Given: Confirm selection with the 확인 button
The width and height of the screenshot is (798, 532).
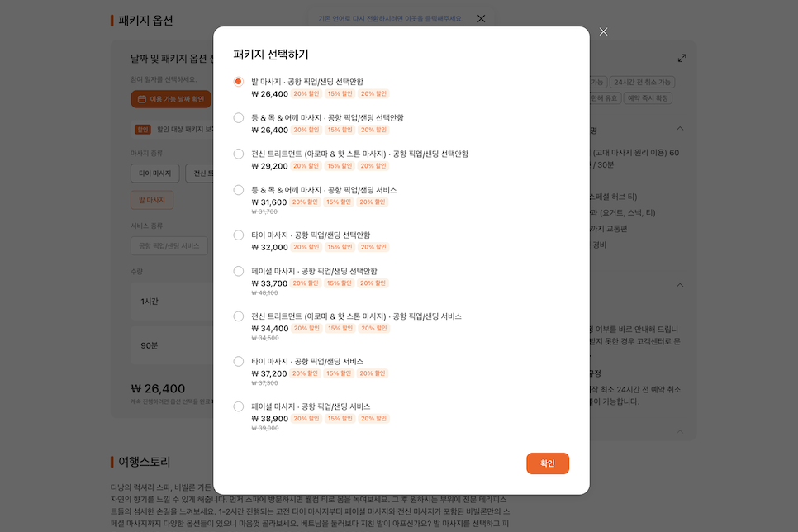Looking at the screenshot, I should pos(548,463).
